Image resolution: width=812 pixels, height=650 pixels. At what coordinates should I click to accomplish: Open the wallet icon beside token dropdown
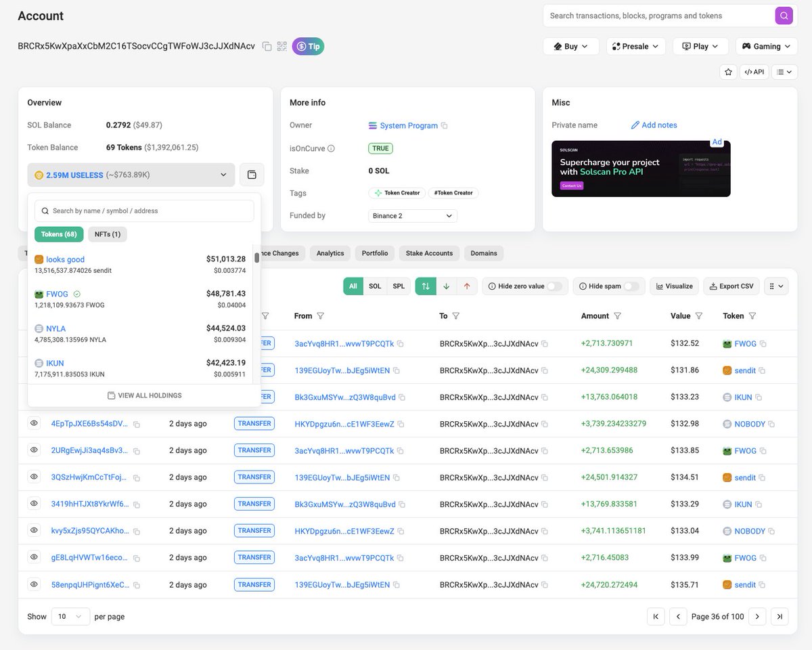[x=252, y=175]
